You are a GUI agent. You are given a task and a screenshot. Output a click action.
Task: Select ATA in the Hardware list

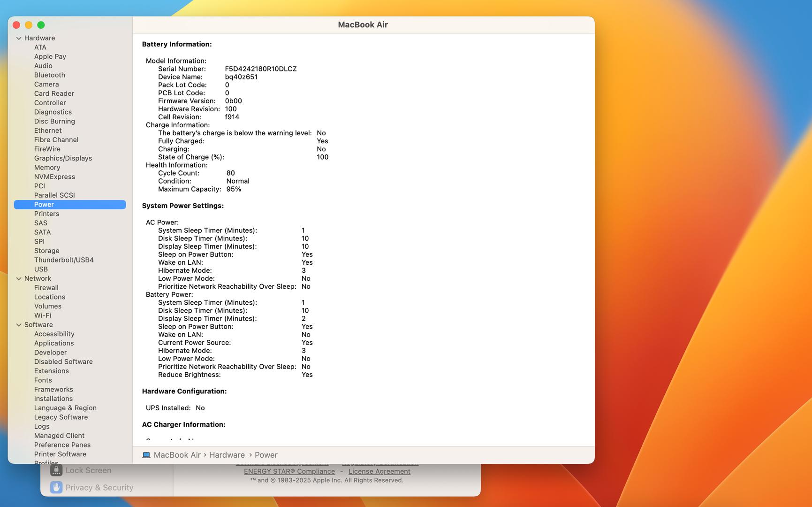[40, 47]
